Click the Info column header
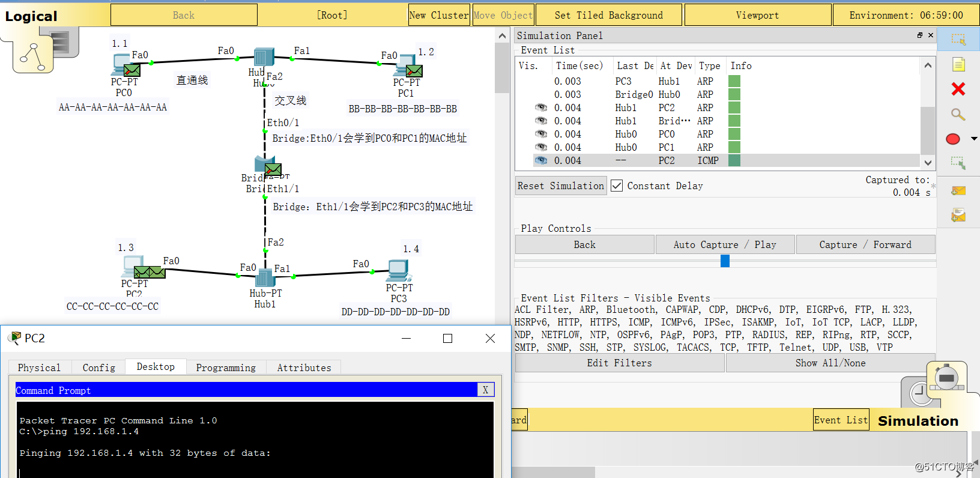 (741, 65)
